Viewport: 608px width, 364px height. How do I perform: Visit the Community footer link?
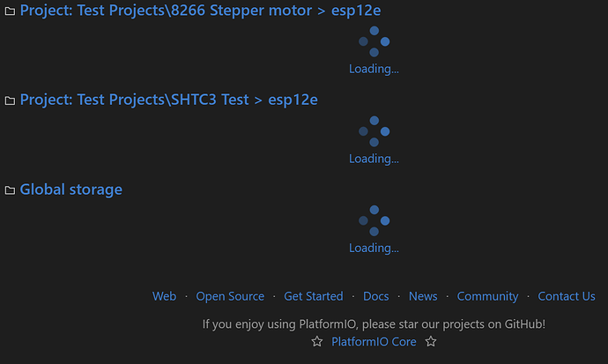click(487, 296)
